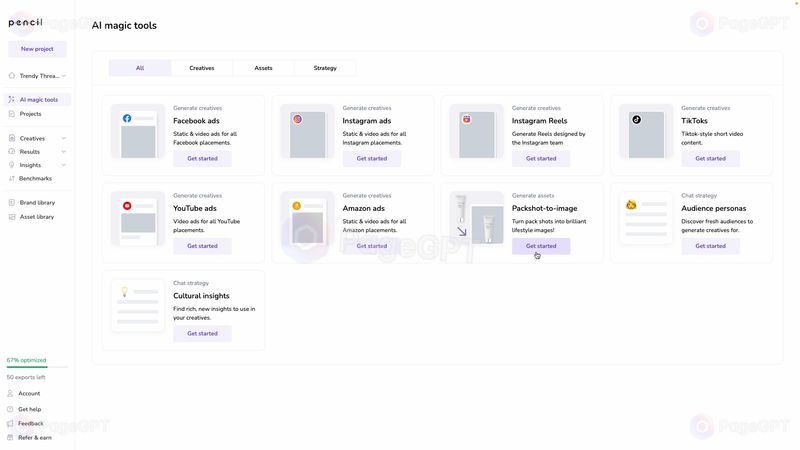The height and width of the screenshot is (450, 800).
Task: Click the Audience personas card title
Action: tap(713, 208)
